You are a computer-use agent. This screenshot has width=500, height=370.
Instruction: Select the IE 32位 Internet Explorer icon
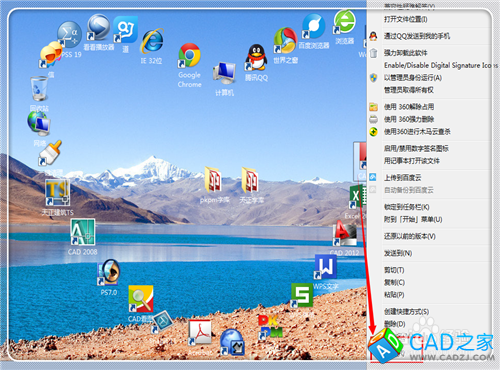(152, 42)
